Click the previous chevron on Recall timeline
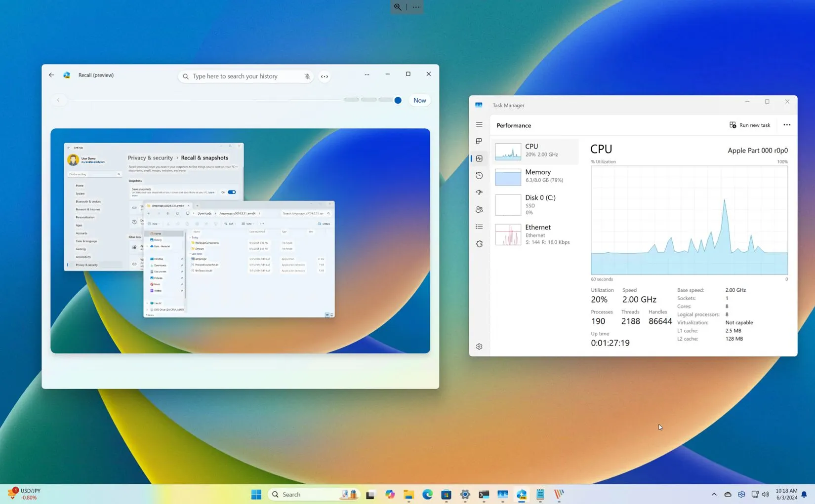The height and width of the screenshot is (504, 815). click(x=58, y=100)
